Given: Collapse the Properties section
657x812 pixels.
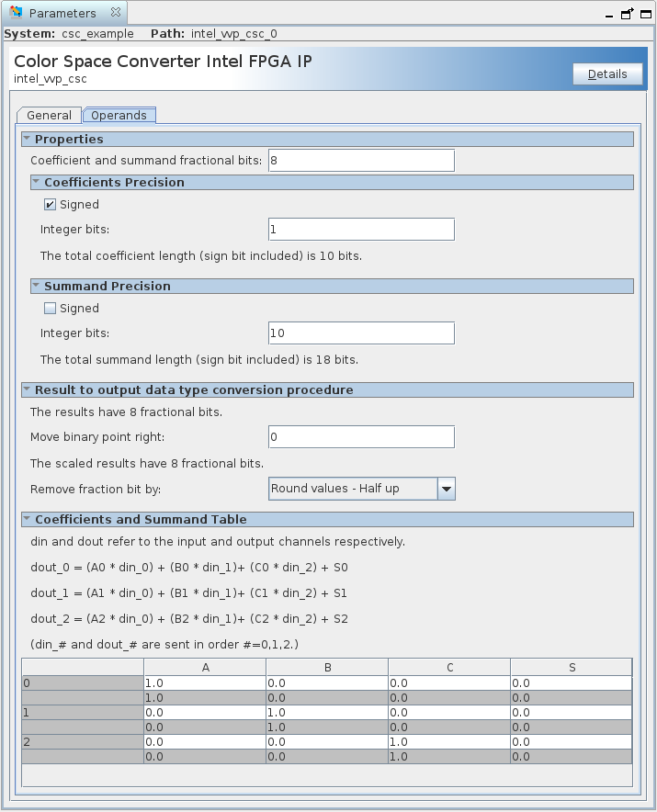Looking at the screenshot, I should coord(27,139).
